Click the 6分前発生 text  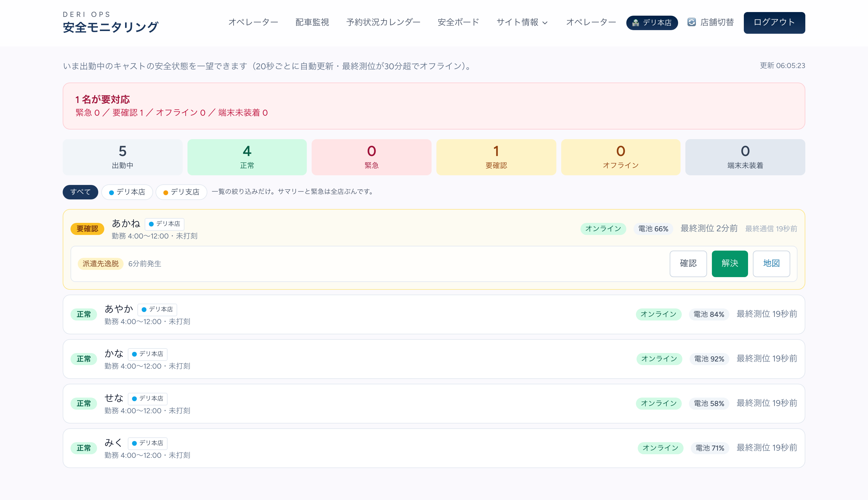[x=145, y=264]
